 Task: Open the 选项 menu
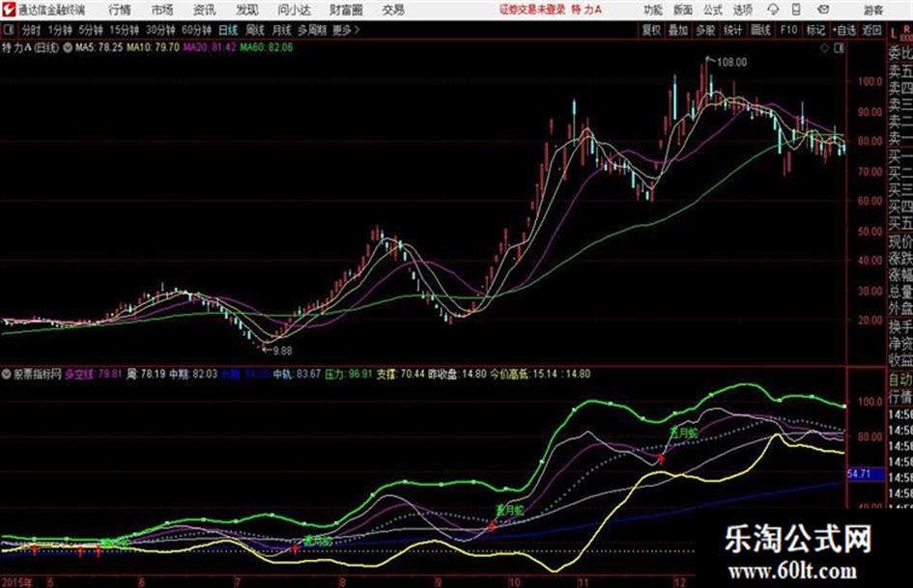click(742, 10)
